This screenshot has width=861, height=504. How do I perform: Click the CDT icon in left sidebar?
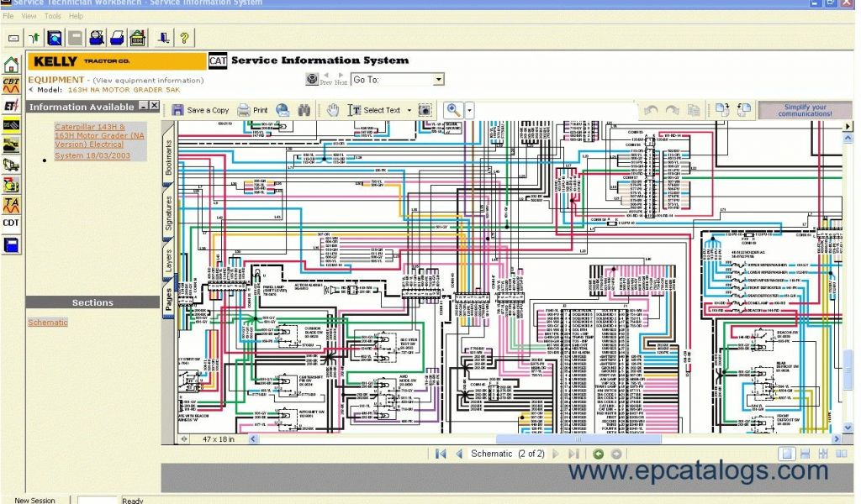click(x=11, y=223)
